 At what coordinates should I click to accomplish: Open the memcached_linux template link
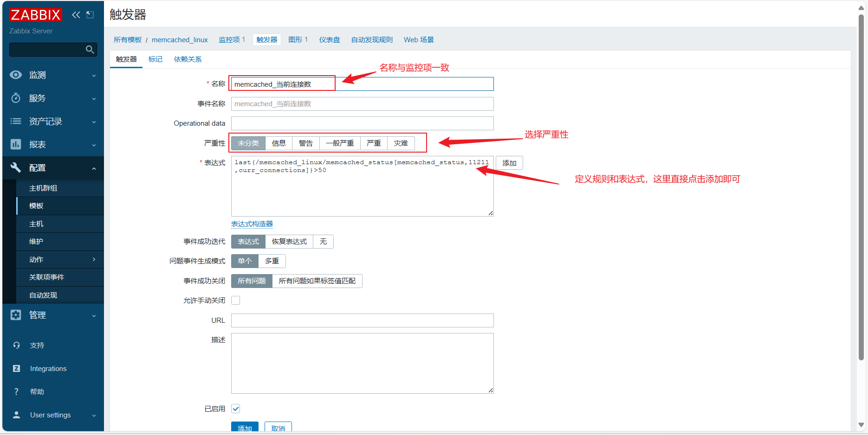(x=180, y=40)
